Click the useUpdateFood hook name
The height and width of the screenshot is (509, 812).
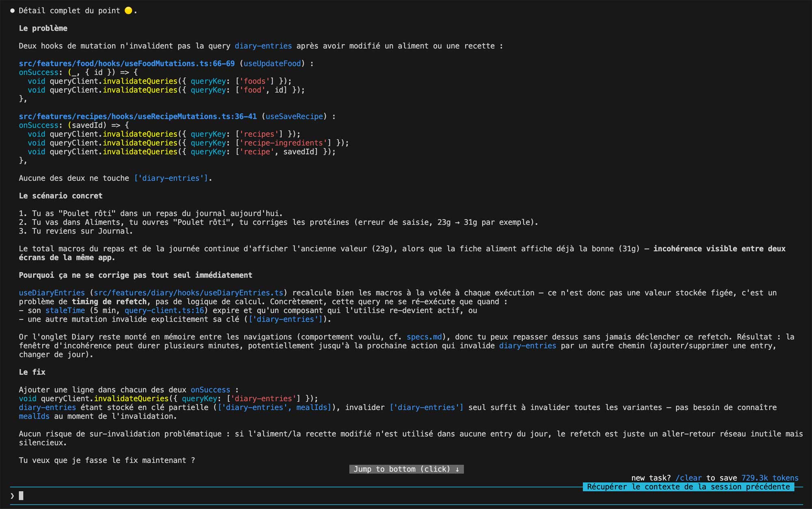click(272, 63)
